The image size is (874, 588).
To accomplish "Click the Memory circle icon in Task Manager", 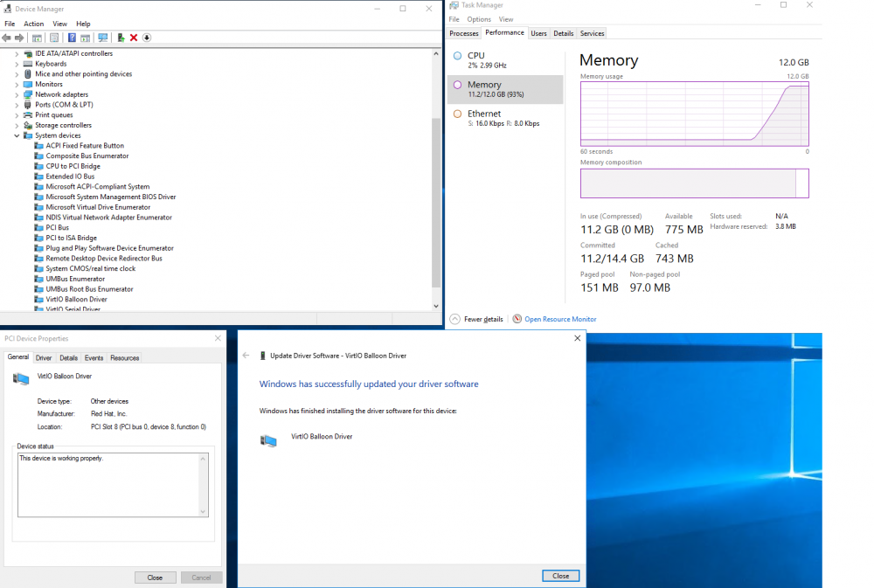I will tap(458, 85).
